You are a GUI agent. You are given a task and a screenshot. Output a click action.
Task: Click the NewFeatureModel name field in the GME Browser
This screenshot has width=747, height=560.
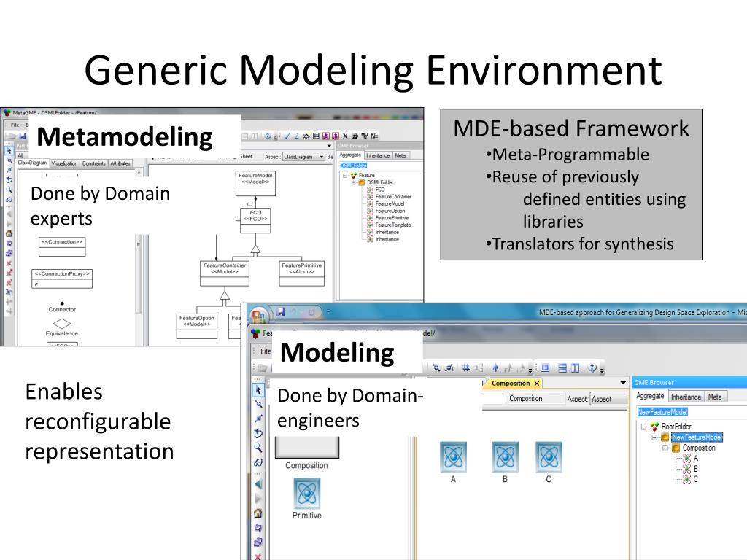click(x=662, y=412)
